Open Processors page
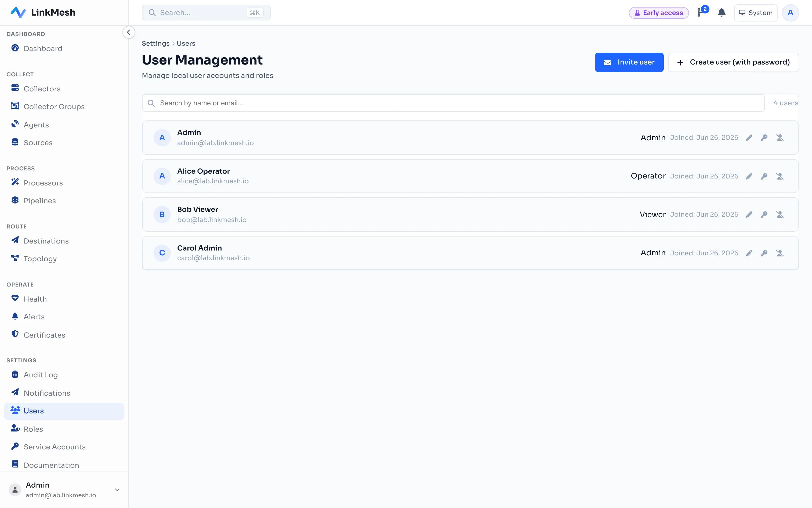This screenshot has width=812, height=508. (64, 183)
